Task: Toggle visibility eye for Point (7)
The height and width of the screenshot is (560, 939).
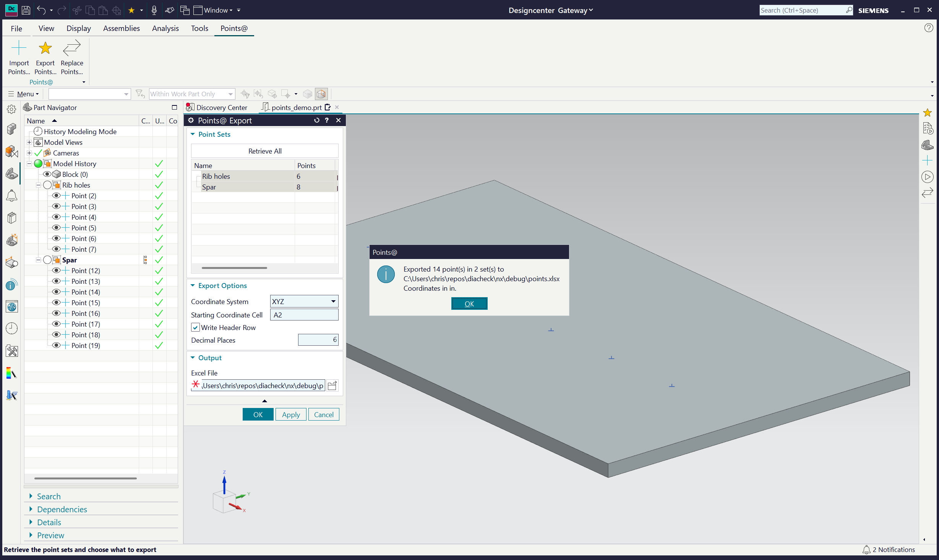Action: tap(56, 249)
